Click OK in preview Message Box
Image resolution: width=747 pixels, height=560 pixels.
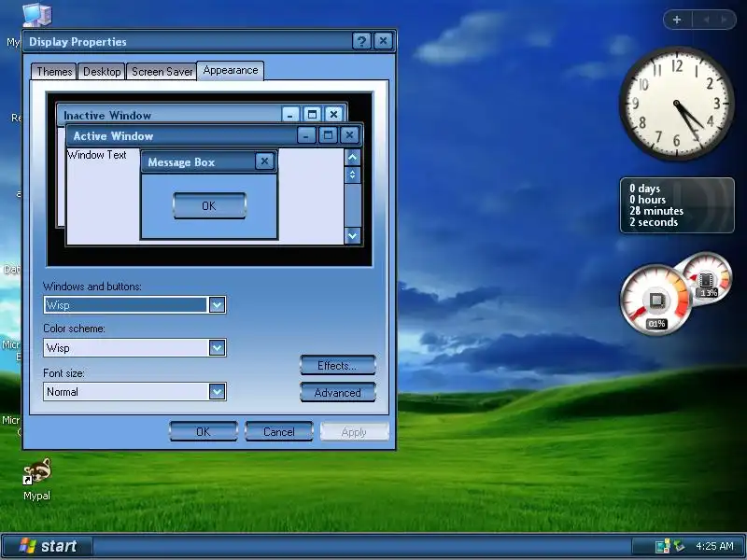209,205
